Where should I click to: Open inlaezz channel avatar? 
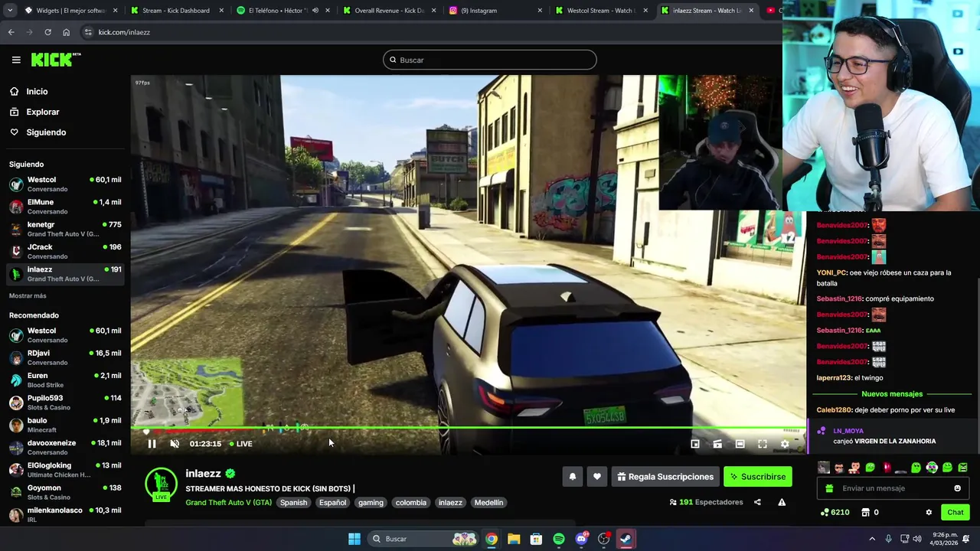(x=161, y=484)
